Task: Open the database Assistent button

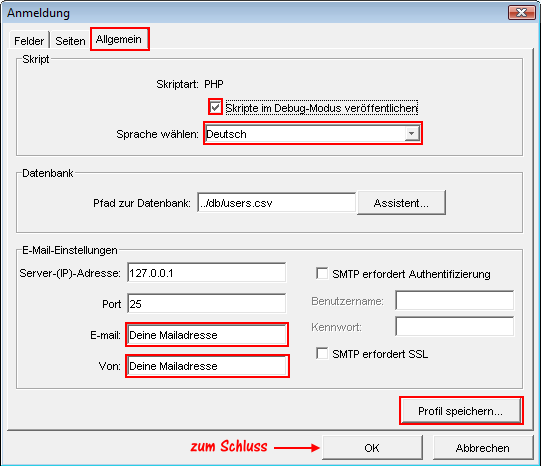Action: tap(401, 203)
